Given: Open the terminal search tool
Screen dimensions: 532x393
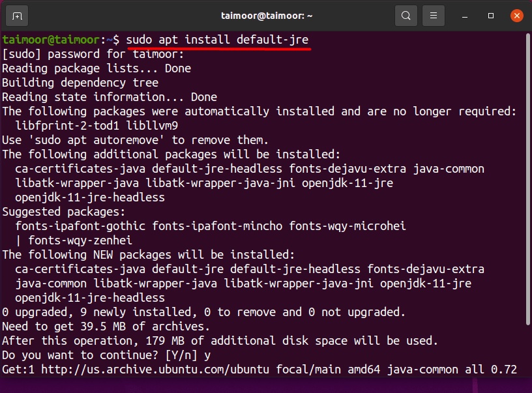Looking at the screenshot, I should pos(406,16).
